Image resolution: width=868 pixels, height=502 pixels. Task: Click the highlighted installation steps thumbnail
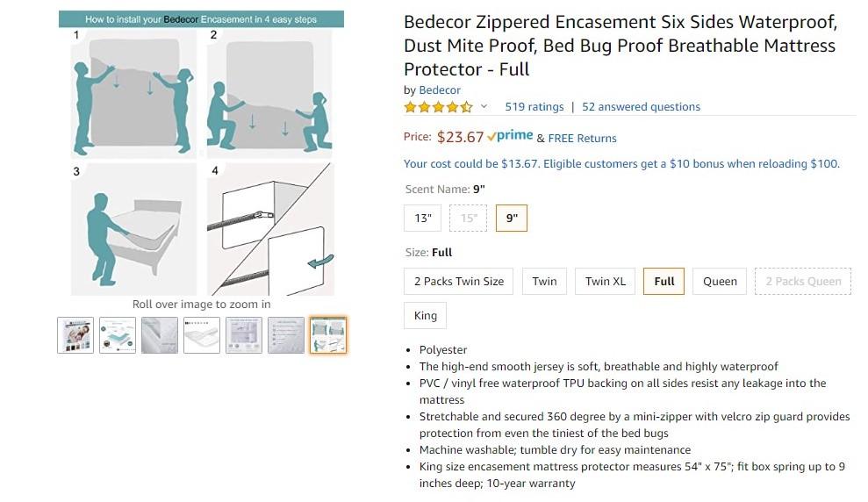click(328, 335)
